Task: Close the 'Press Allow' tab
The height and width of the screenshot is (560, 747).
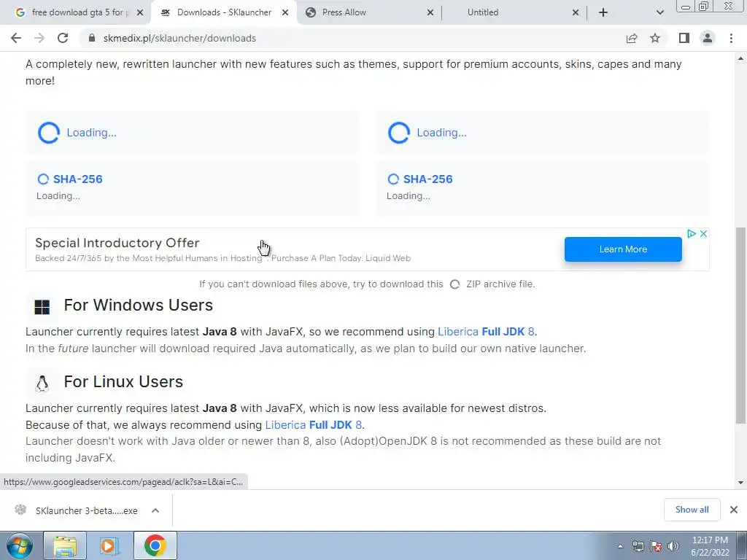Action: coord(430,12)
